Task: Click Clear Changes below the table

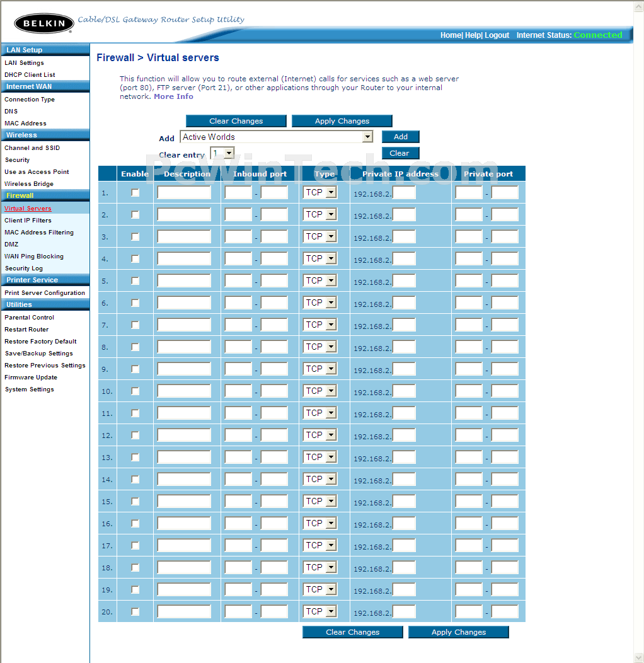Action: tap(353, 632)
